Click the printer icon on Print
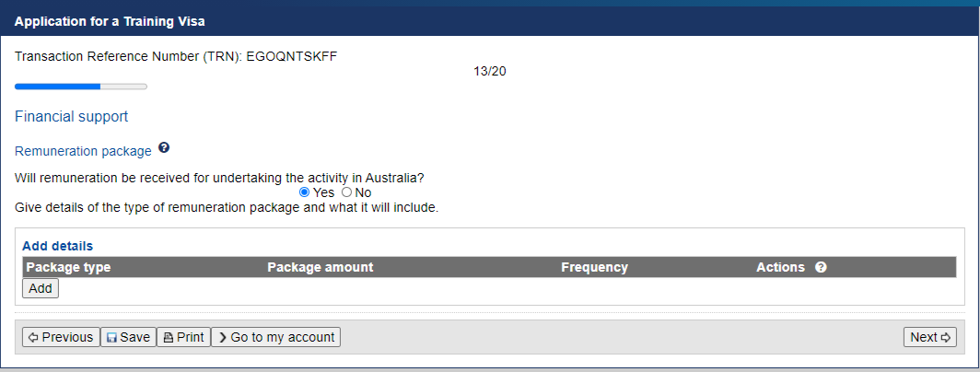Image resolution: width=980 pixels, height=372 pixels. 169,338
